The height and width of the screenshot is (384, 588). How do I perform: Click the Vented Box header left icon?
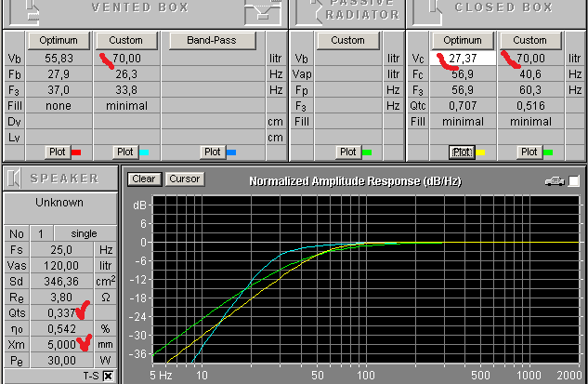25,12
